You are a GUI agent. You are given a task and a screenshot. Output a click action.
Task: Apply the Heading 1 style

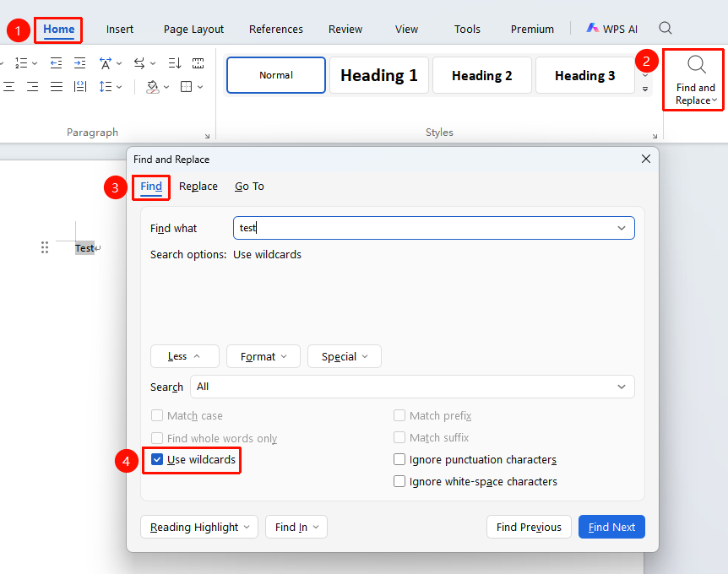coord(379,75)
